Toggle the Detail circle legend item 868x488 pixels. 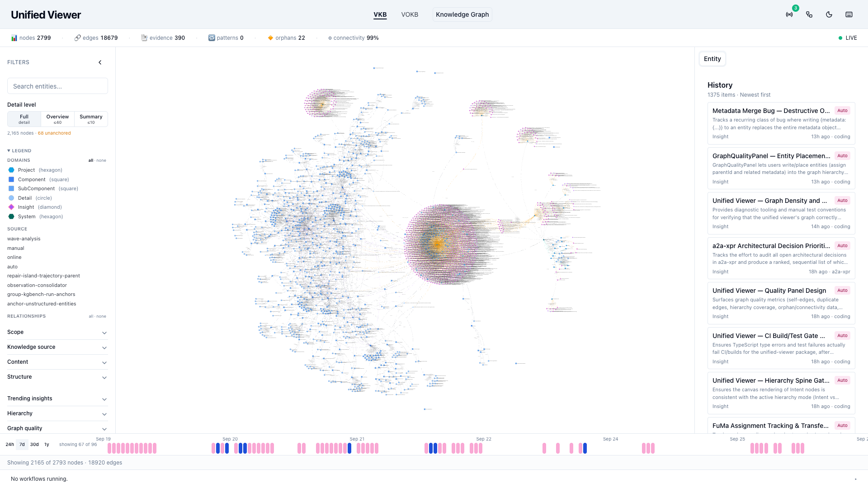[30, 198]
